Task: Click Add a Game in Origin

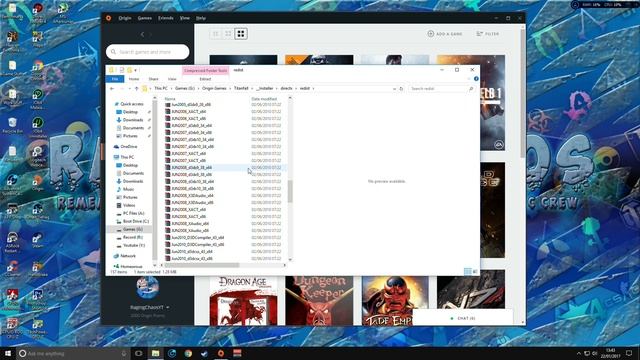Action: click(445, 34)
